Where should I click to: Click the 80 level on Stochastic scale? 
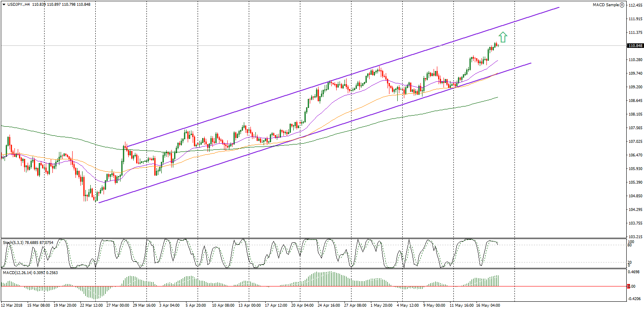tap(630, 245)
